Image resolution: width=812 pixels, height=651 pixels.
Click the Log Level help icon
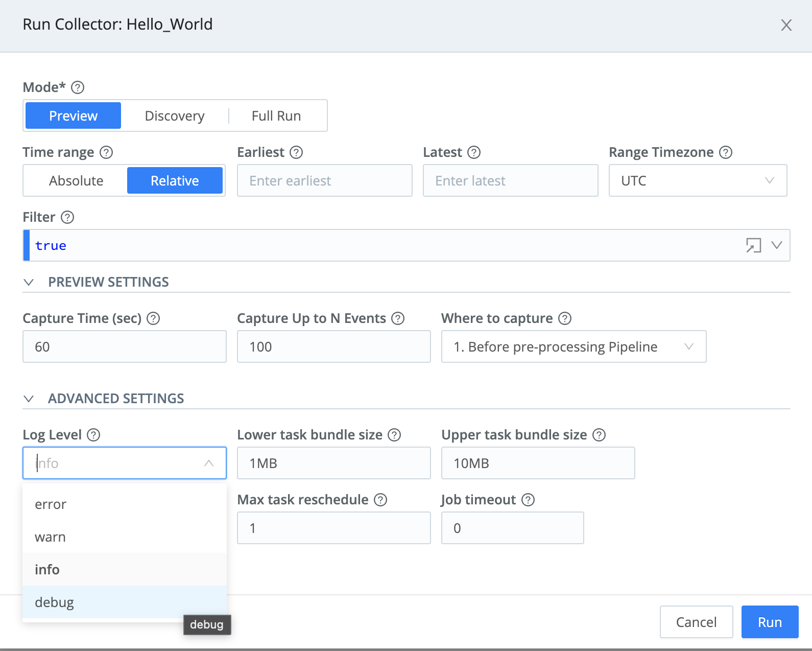(x=93, y=435)
